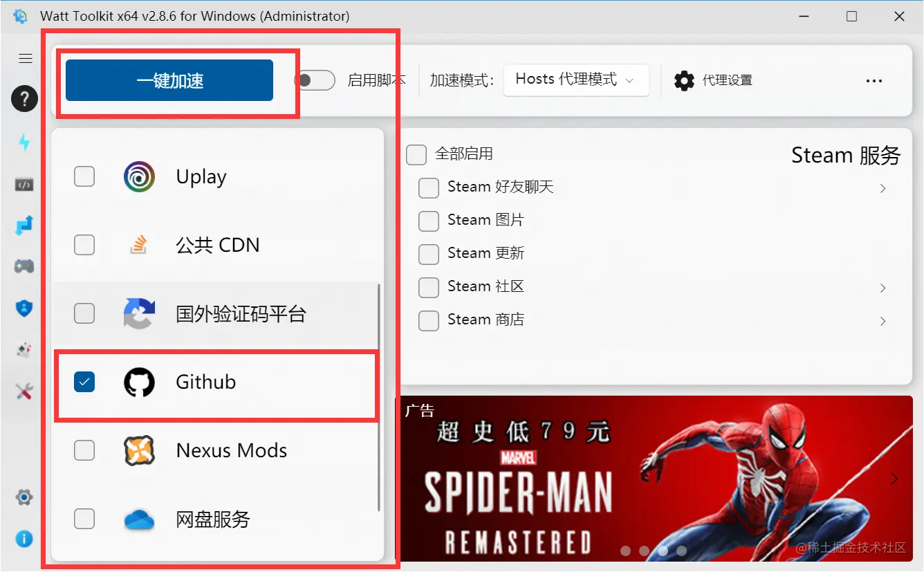Open the script configuration sidebar icon

coord(24,185)
